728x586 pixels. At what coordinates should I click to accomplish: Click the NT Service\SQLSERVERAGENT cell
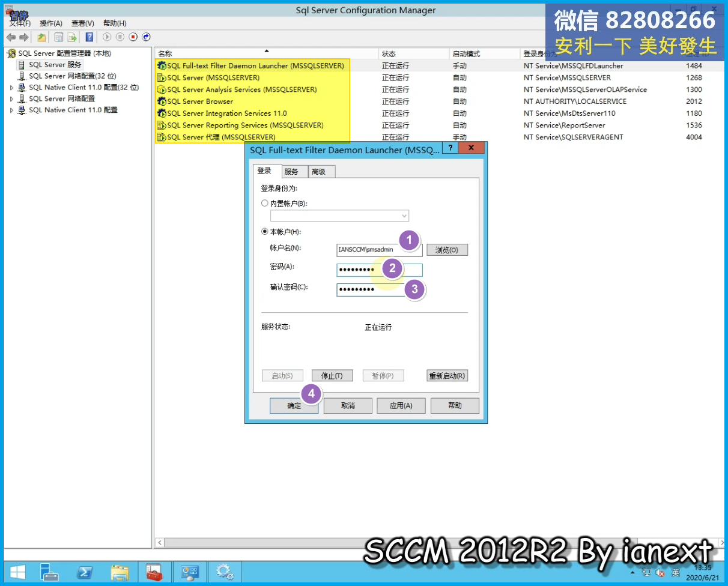573,137
